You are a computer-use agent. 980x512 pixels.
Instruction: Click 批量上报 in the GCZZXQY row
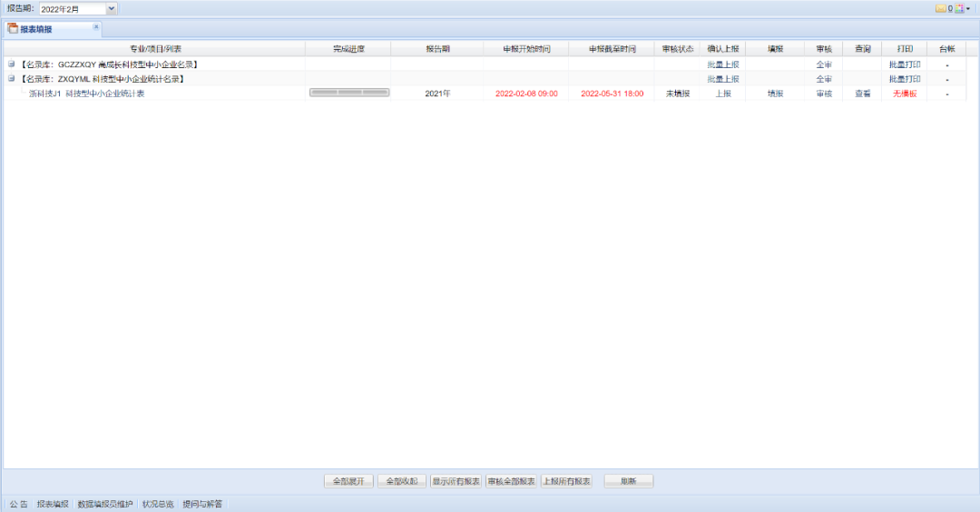coord(723,64)
